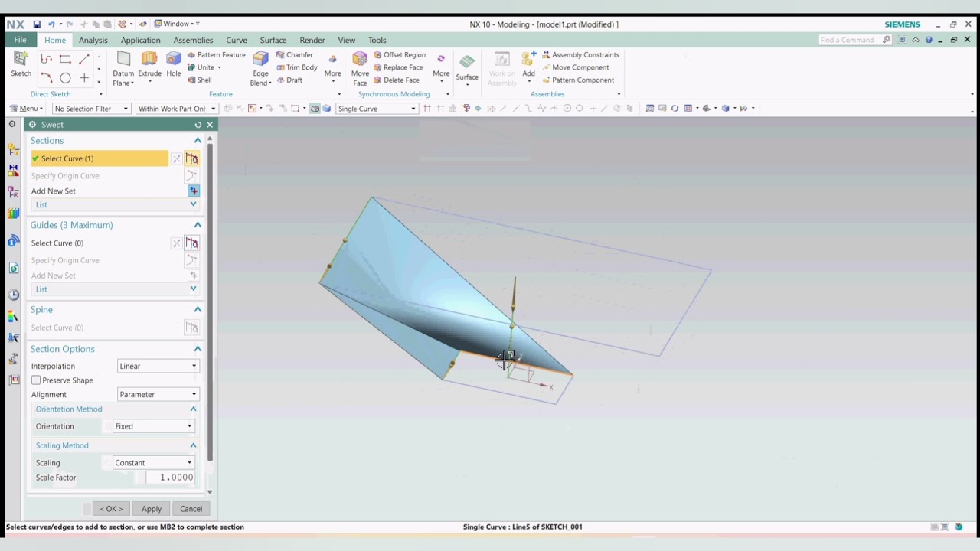Select the Datum Plane tool

(123, 68)
